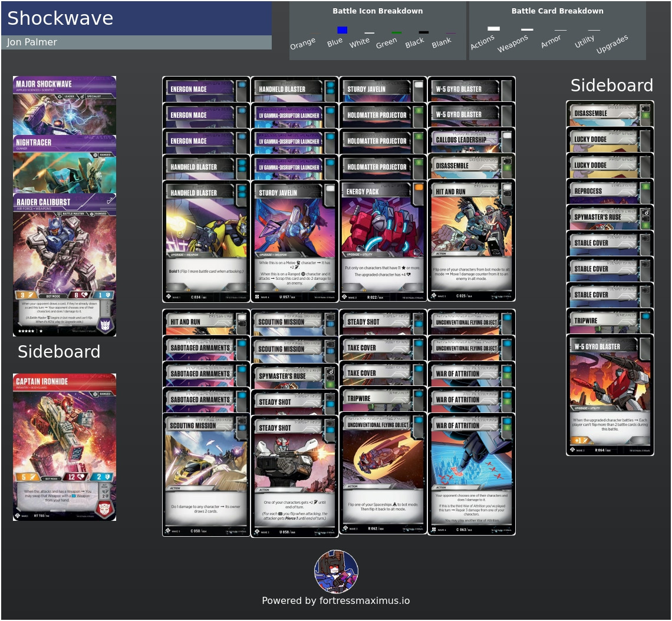
Task: Select the green bar in Battle Icon Breakdown
Action: [397, 32]
